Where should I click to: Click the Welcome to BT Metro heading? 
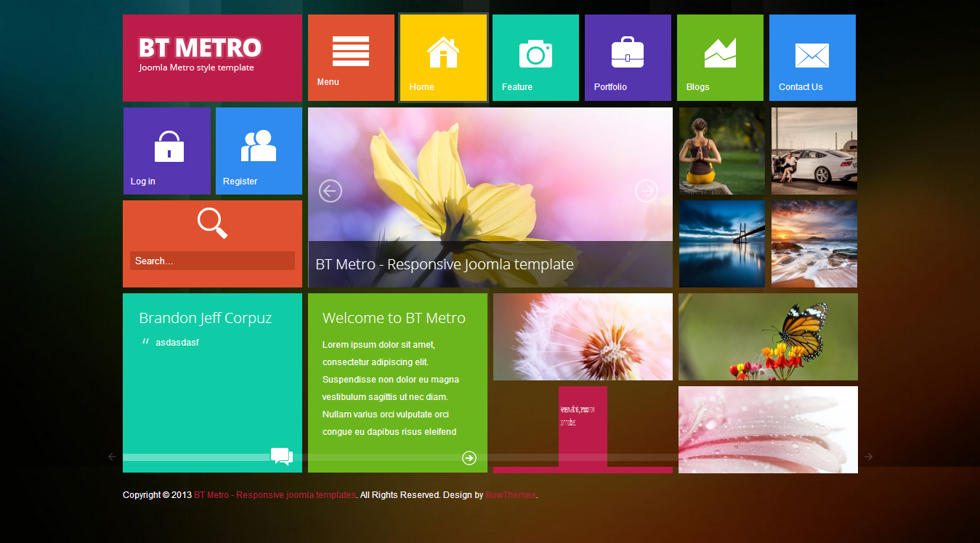394,318
